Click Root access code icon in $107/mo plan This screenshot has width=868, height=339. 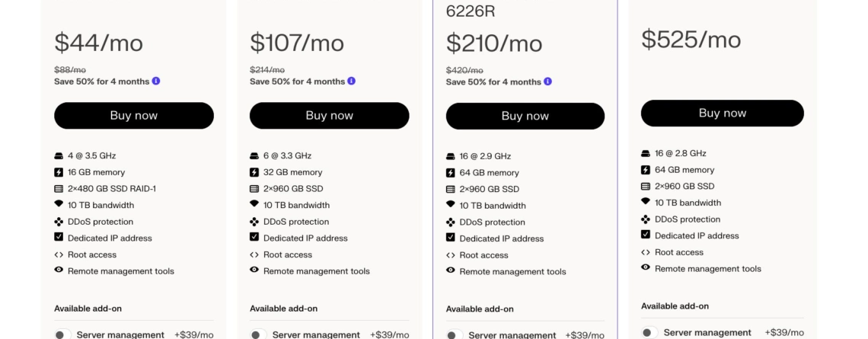click(x=254, y=254)
